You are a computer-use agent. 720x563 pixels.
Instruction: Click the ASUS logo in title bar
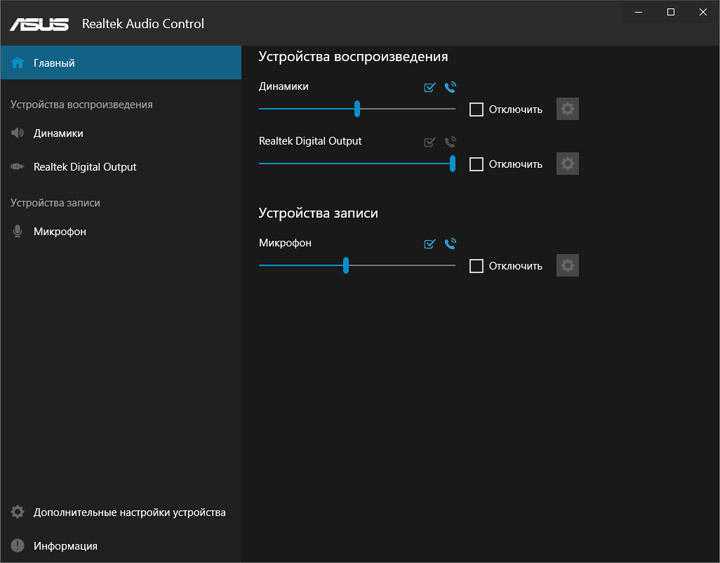[x=40, y=23]
